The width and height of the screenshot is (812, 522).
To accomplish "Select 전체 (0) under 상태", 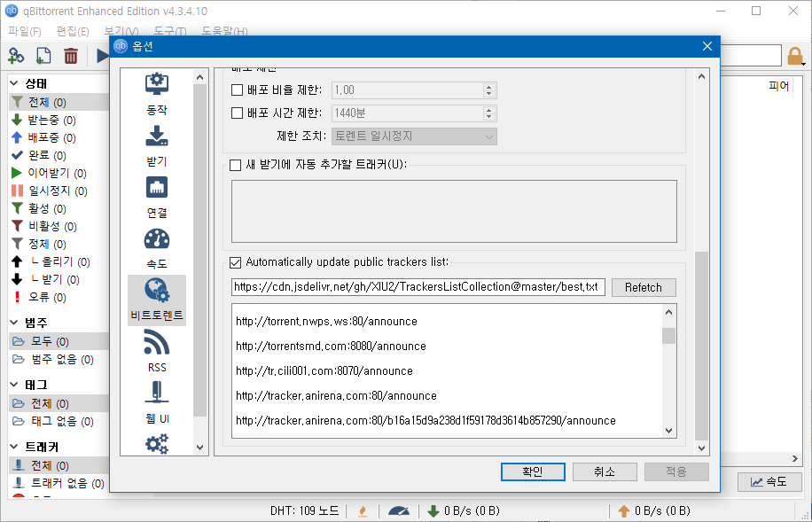I will tap(59, 102).
